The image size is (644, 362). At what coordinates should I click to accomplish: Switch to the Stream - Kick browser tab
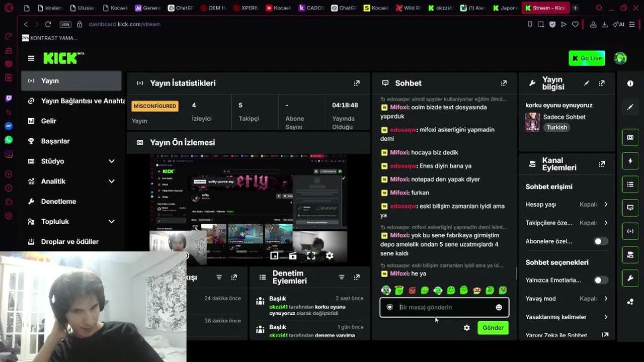click(545, 8)
